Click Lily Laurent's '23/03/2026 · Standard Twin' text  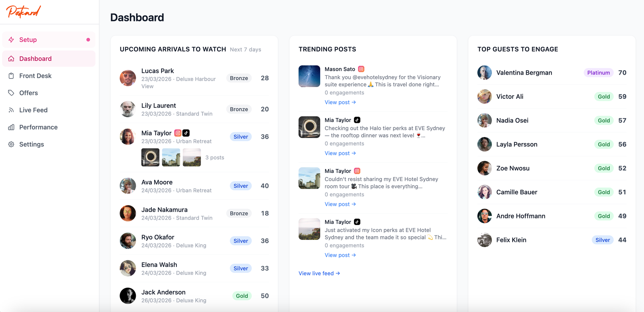click(177, 114)
